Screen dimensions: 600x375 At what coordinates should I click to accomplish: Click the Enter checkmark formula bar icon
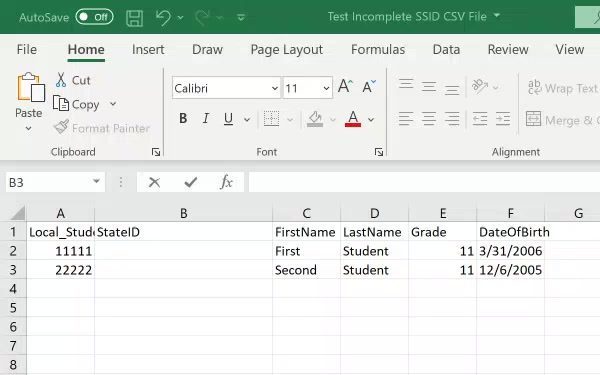(x=191, y=182)
